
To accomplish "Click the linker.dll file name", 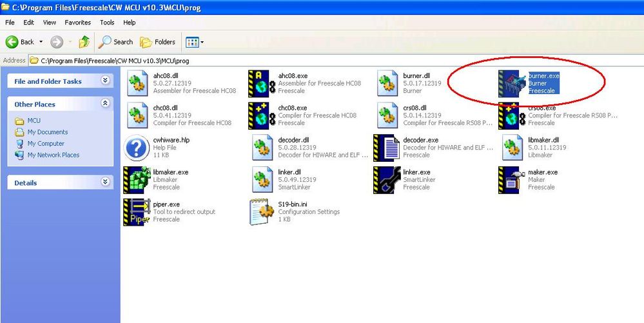I will (289, 171).
